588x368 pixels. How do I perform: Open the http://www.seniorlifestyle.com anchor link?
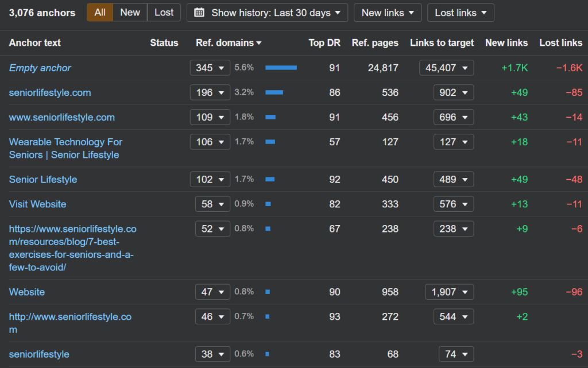click(x=70, y=323)
